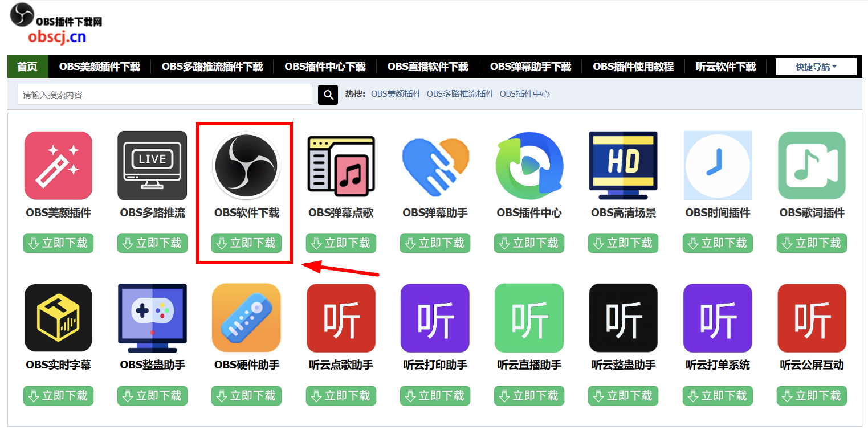Image resolution: width=868 pixels, height=430 pixels.
Task: Click the hot search link OBS插件中心
Action: tap(525, 94)
